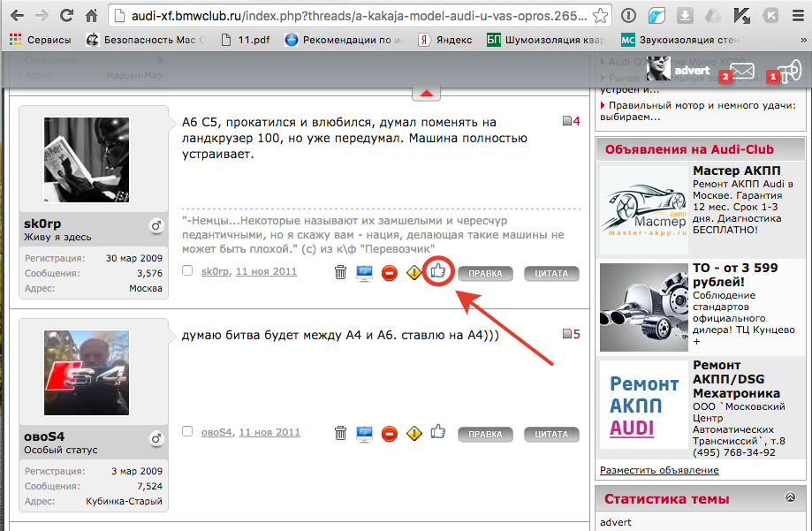Open the 11 ноя 2011 date on овоS4's post
The image size is (812, 531).
269,432
